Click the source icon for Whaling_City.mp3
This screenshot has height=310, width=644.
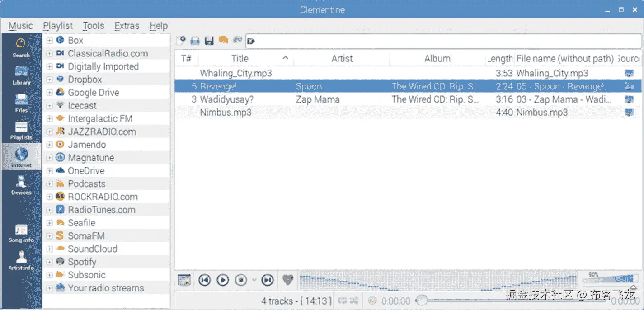tap(629, 73)
